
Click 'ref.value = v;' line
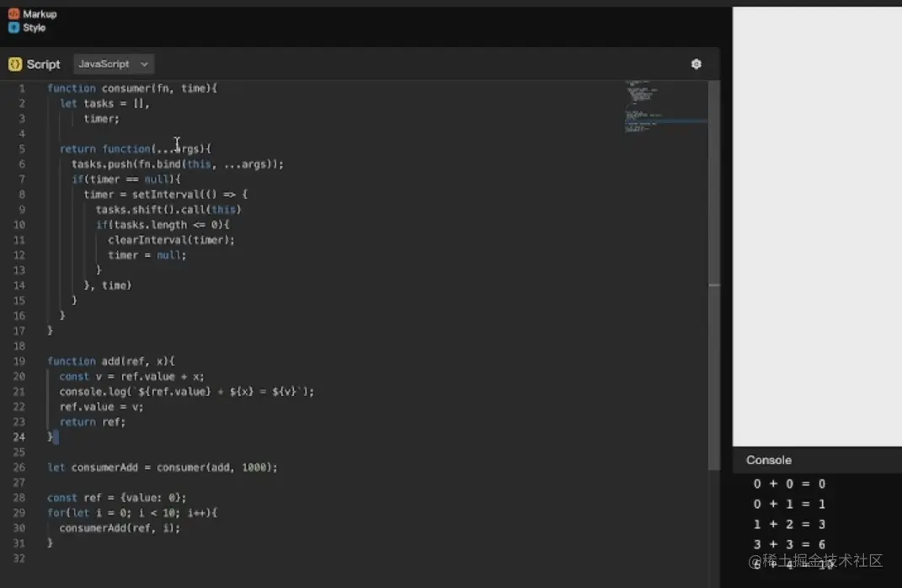[102, 407]
